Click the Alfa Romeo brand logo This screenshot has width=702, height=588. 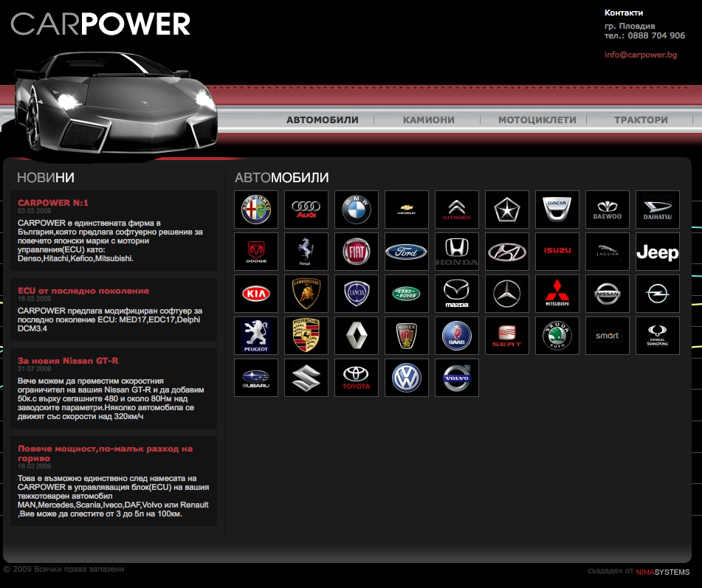coord(256,210)
